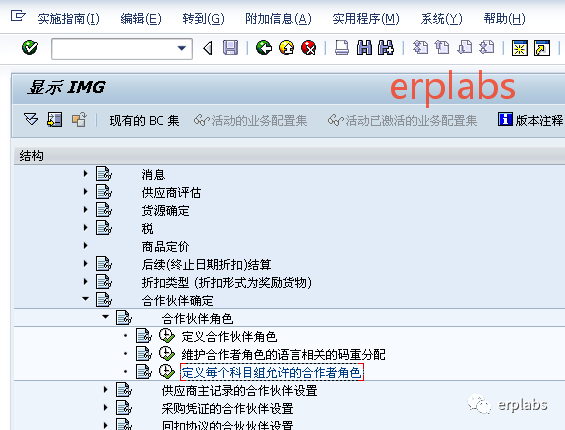The image size is (565, 430).
Task: Click the Create New Session icon
Action: (x=520, y=48)
